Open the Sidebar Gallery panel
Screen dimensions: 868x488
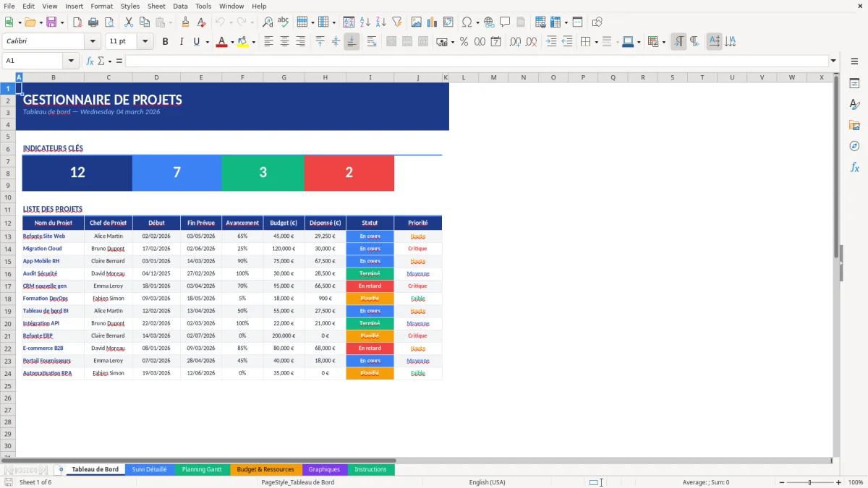click(x=854, y=126)
